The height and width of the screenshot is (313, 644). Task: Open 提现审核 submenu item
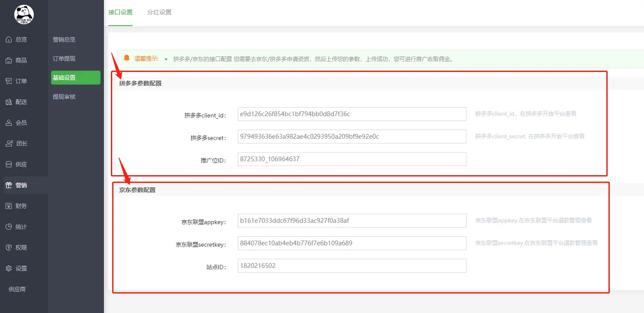click(64, 97)
